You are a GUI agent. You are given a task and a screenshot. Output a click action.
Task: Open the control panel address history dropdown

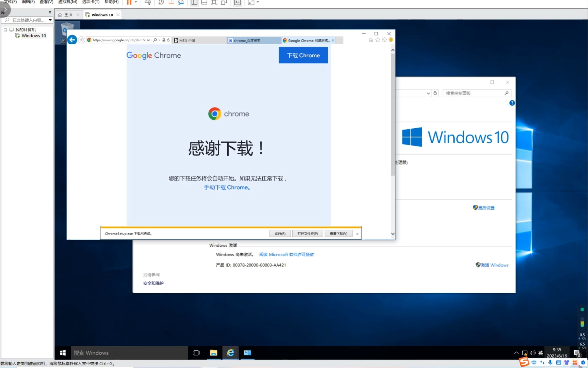428,93
